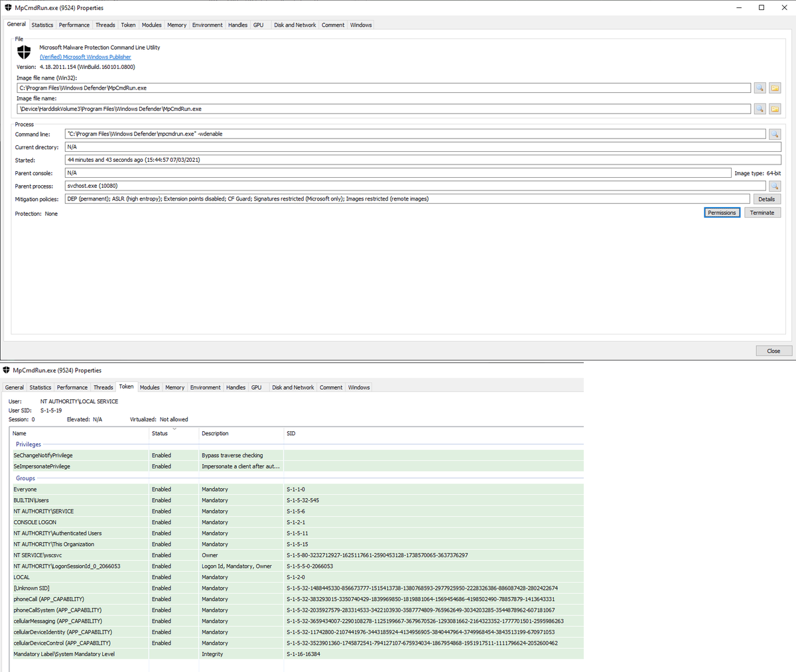
Task: Select the cellularDeviceIdentity (APP_CAPABILITY) row
Action: (297, 632)
